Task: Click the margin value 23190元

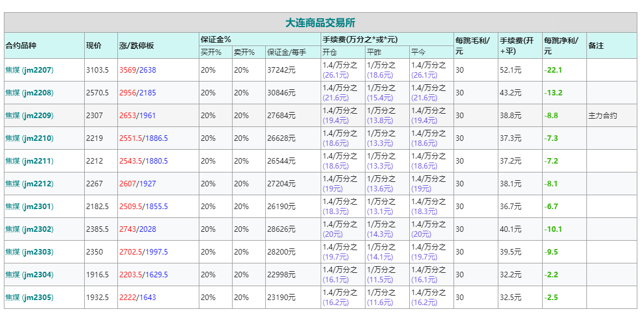Action: click(281, 297)
